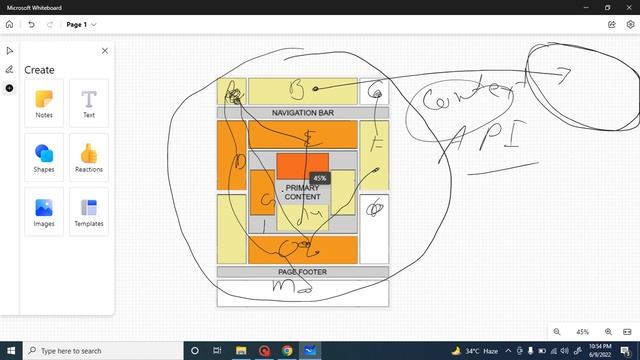Image resolution: width=640 pixels, height=360 pixels.
Task: Open the red recorder app in taskbar
Action: pyautogui.click(x=264, y=351)
